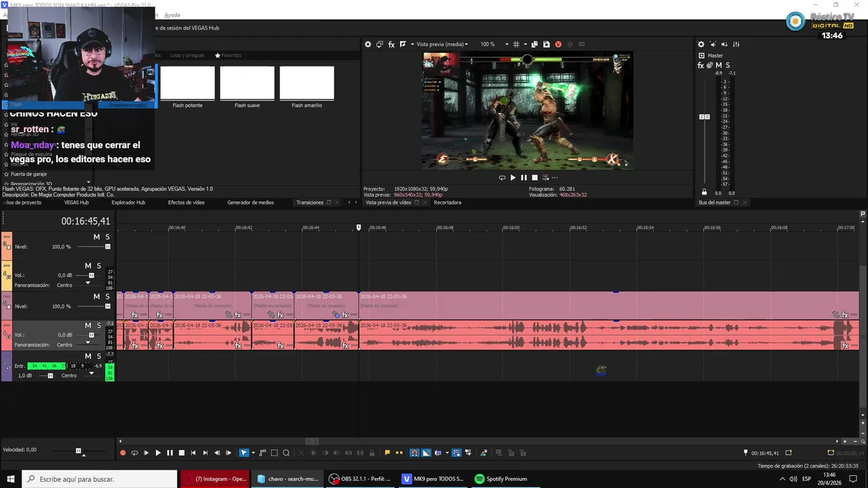
Task: Click the preview stop button below video
Action: tap(534, 178)
